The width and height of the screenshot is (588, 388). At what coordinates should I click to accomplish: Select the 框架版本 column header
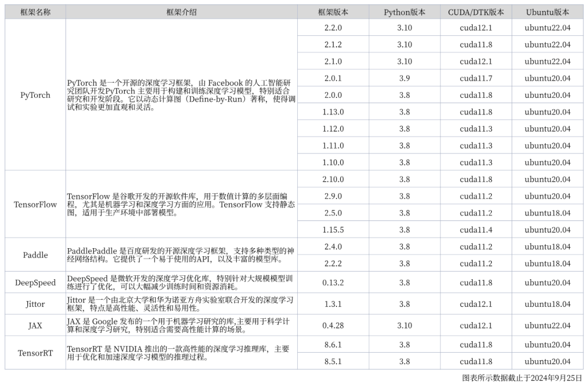pyautogui.click(x=333, y=12)
